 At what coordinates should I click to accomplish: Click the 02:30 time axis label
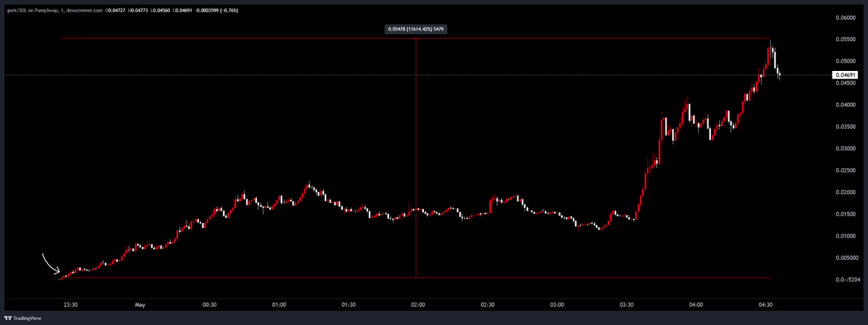pos(488,305)
